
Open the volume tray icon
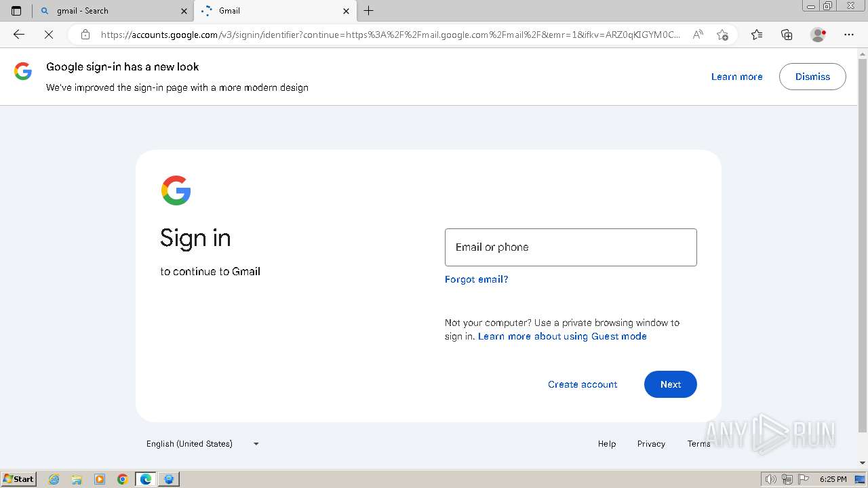tap(770, 479)
